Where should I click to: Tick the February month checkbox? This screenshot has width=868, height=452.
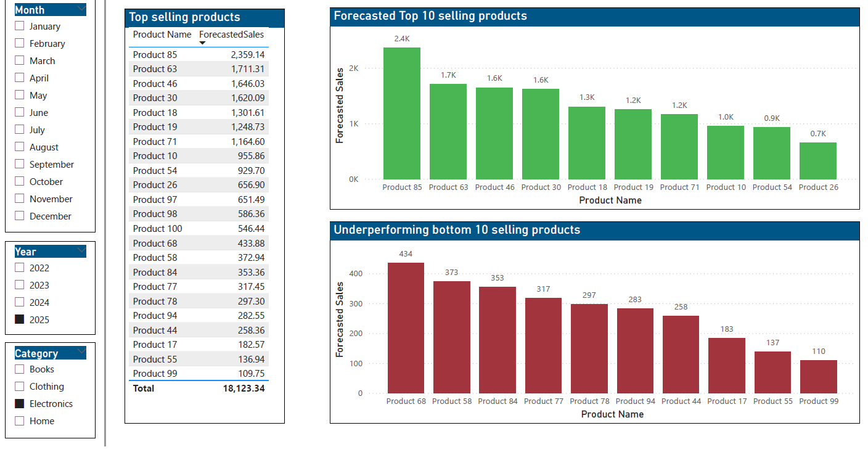(x=20, y=43)
